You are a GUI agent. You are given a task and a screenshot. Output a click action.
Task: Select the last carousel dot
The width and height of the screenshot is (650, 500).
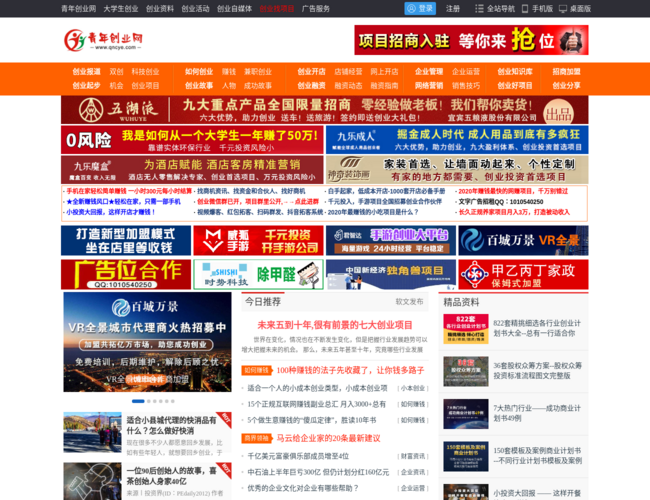pos(172,401)
